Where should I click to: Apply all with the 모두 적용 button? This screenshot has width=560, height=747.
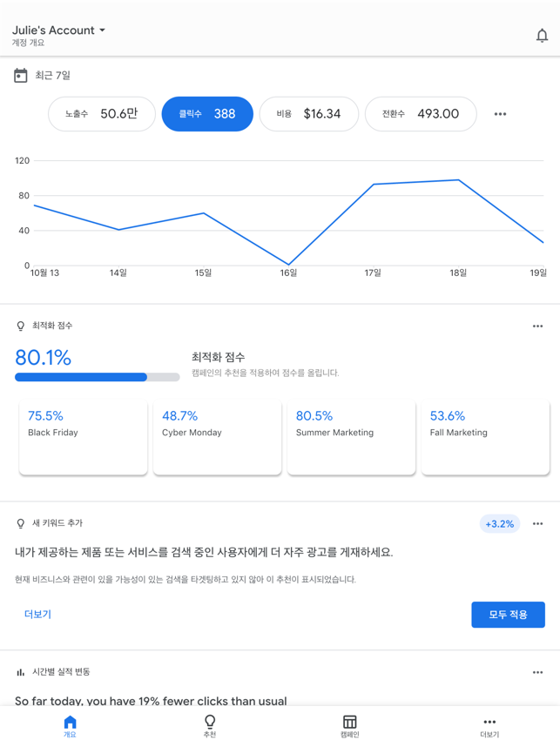pyautogui.click(x=508, y=615)
